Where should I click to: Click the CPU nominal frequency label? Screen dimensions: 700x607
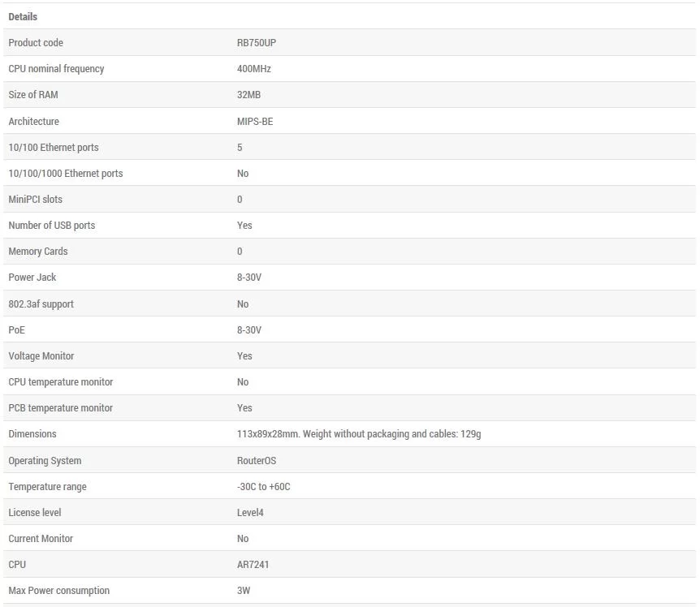[56, 69]
